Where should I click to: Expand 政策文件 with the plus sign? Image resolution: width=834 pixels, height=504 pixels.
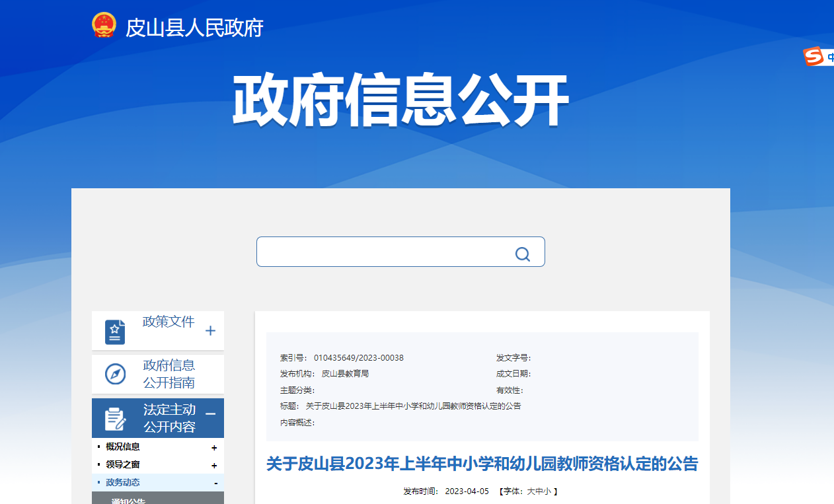coord(210,331)
